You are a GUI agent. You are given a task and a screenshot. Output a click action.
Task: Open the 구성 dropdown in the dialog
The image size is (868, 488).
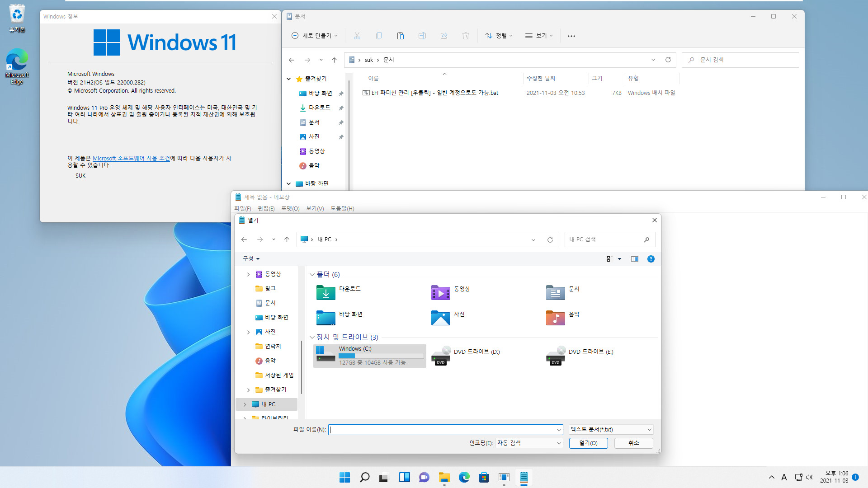(251, 259)
